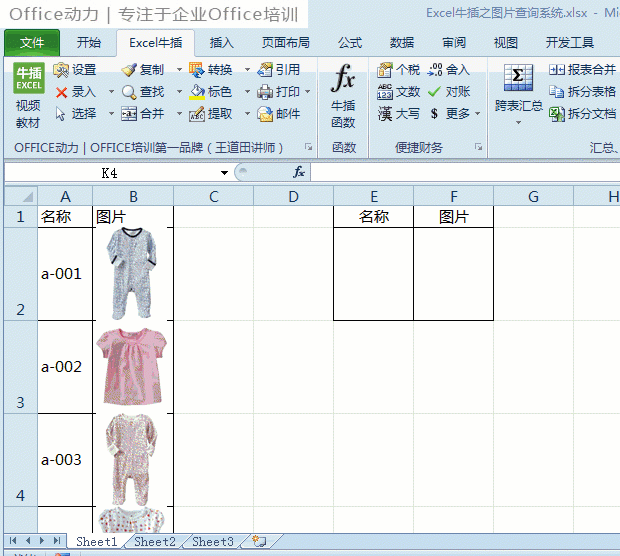
Task: Expand the 更多 dropdown arrow
Action: coord(478,114)
